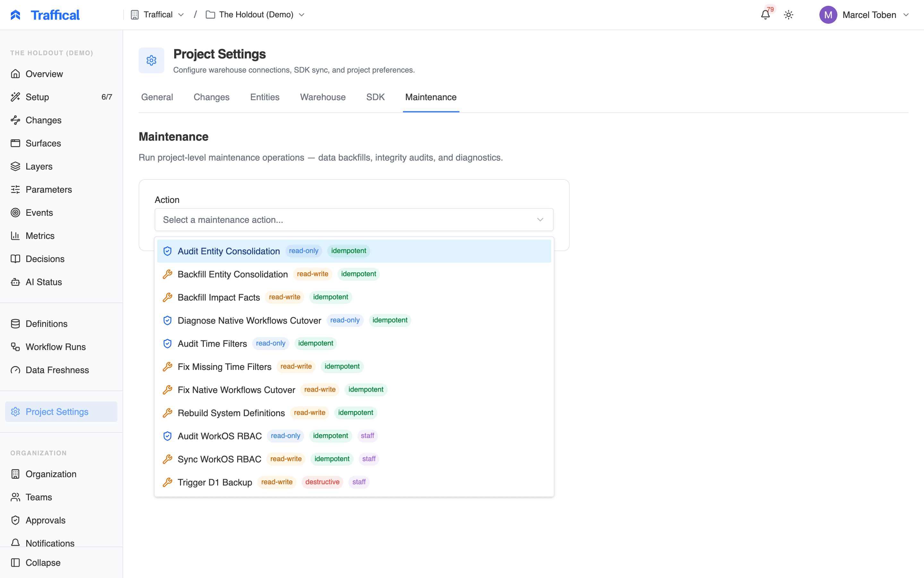Click idempotent badge on Backfill Impact Facts
924x578 pixels.
[330, 297]
